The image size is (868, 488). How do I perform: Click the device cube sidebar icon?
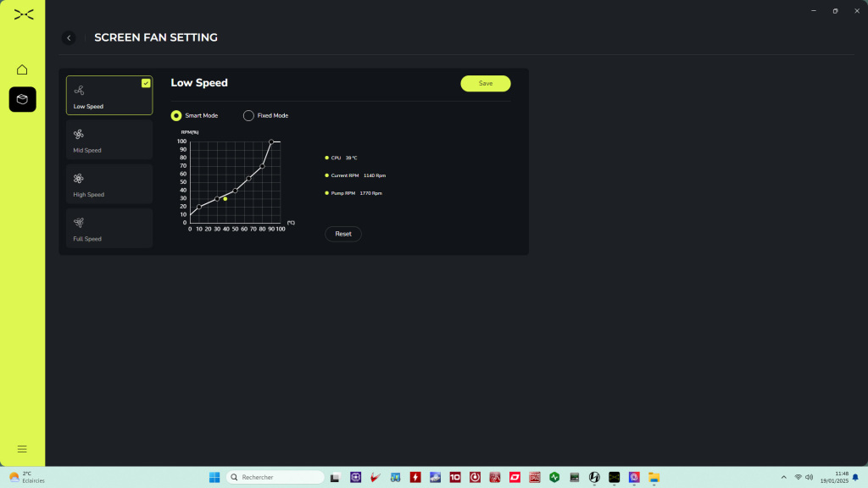(x=22, y=99)
